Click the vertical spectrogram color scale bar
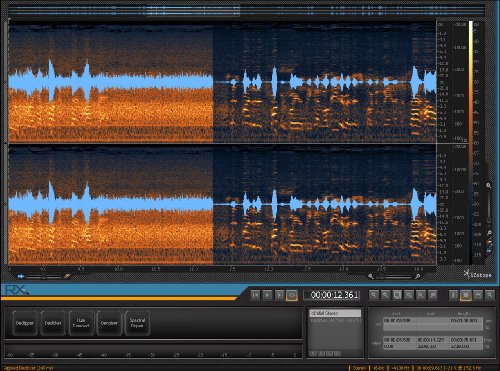 coord(471,143)
